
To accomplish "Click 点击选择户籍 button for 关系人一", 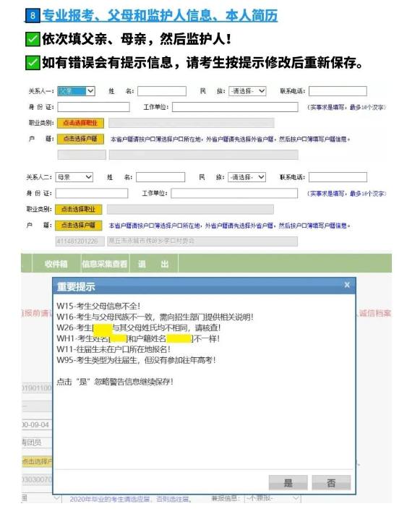I will 81,139.
